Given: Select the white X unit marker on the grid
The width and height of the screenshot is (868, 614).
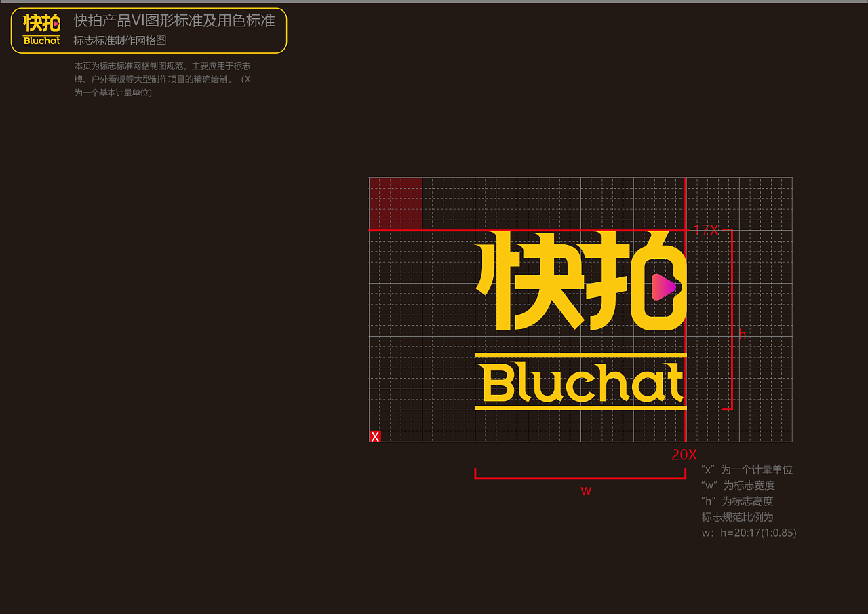Looking at the screenshot, I should tap(375, 436).
